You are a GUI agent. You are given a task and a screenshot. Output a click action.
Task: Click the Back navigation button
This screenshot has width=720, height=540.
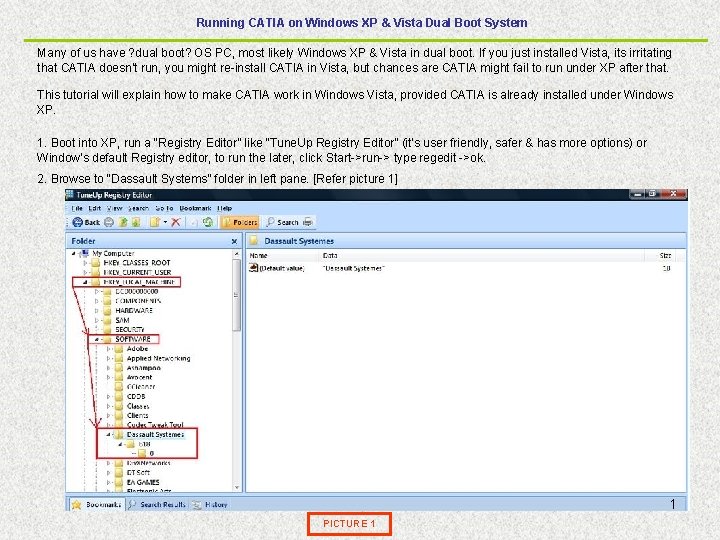click(86, 222)
